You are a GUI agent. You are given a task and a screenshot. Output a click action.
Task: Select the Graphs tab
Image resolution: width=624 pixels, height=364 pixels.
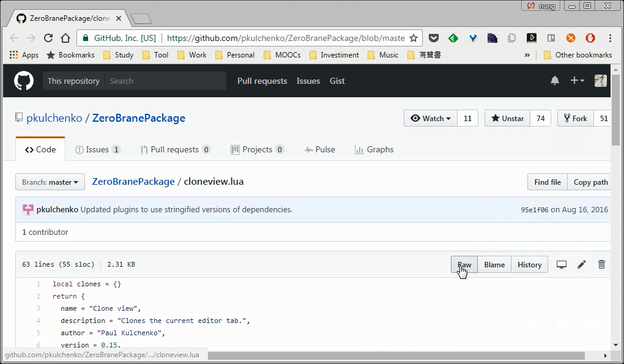(374, 150)
